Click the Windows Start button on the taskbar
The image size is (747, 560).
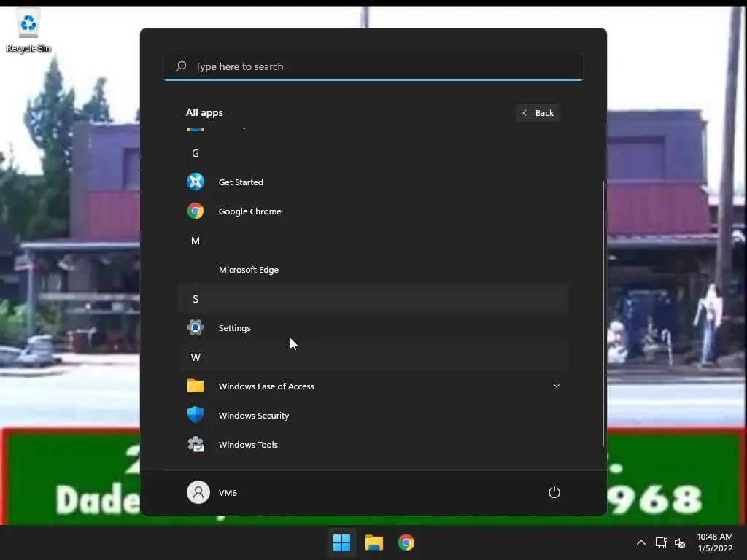point(341,542)
